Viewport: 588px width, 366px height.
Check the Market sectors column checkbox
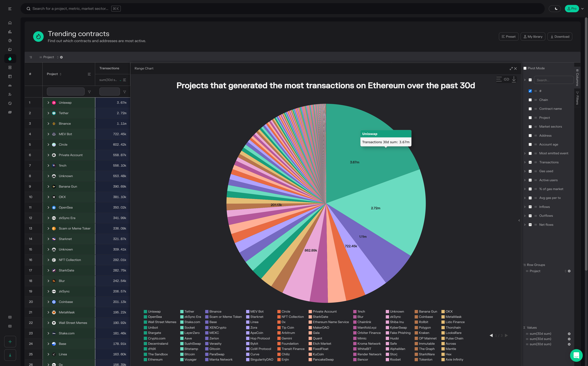pos(530,127)
